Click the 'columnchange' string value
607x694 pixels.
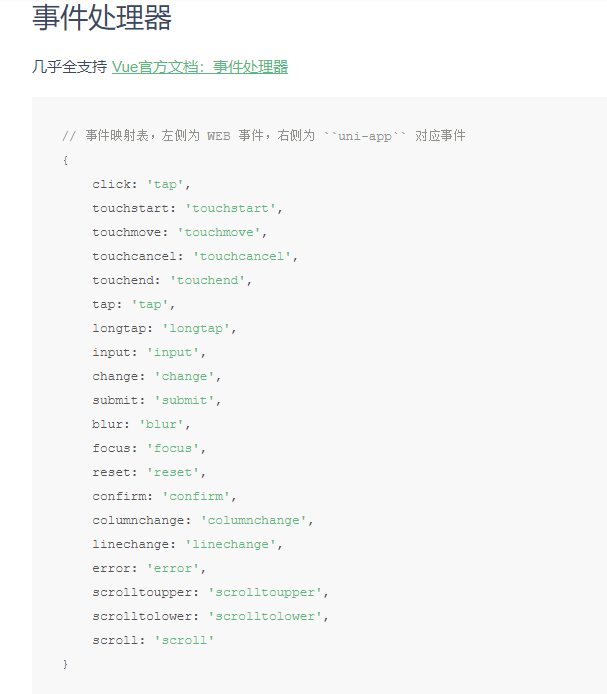tap(254, 520)
